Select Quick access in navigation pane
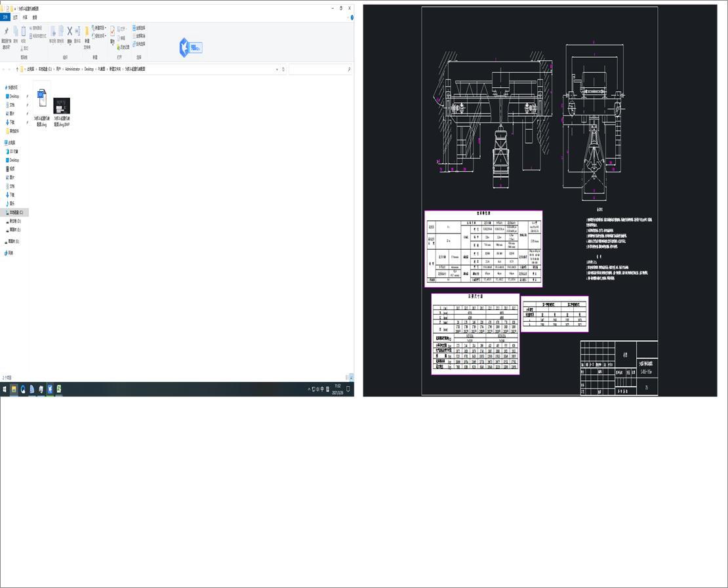 11,87
